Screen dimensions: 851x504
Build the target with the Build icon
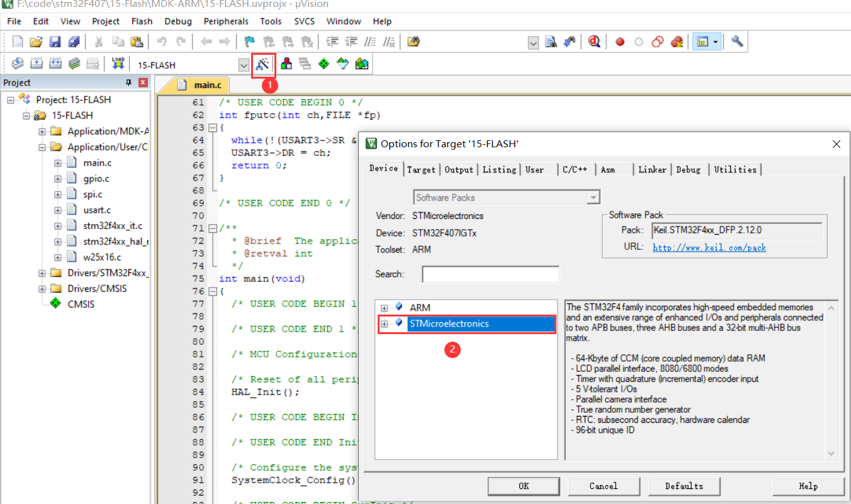[37, 64]
